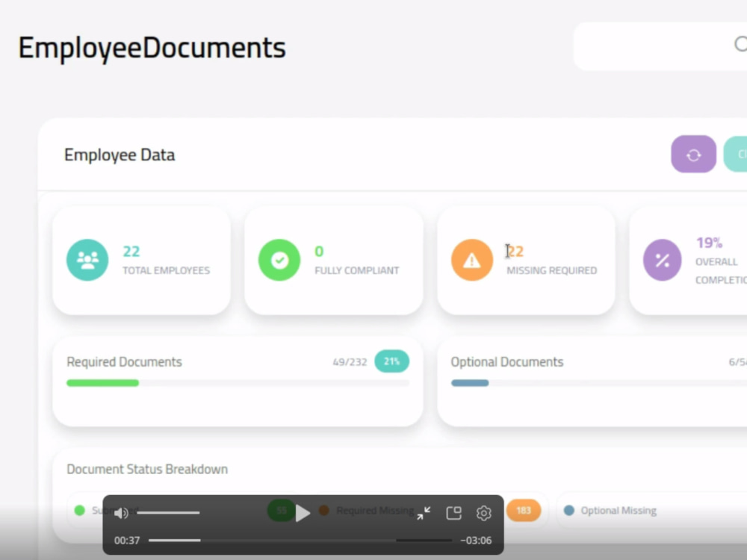
Task: Click the 0 Fully Compliant value
Action: pyautogui.click(x=319, y=251)
